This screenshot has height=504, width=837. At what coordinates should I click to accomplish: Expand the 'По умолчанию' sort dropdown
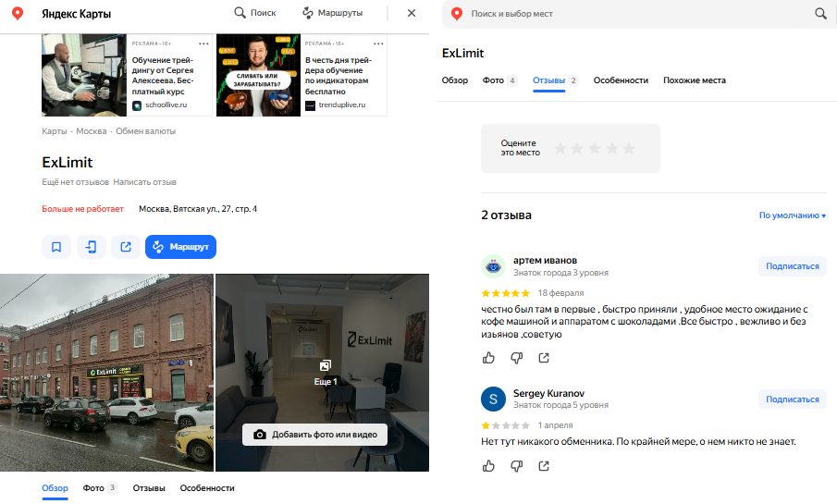792,215
